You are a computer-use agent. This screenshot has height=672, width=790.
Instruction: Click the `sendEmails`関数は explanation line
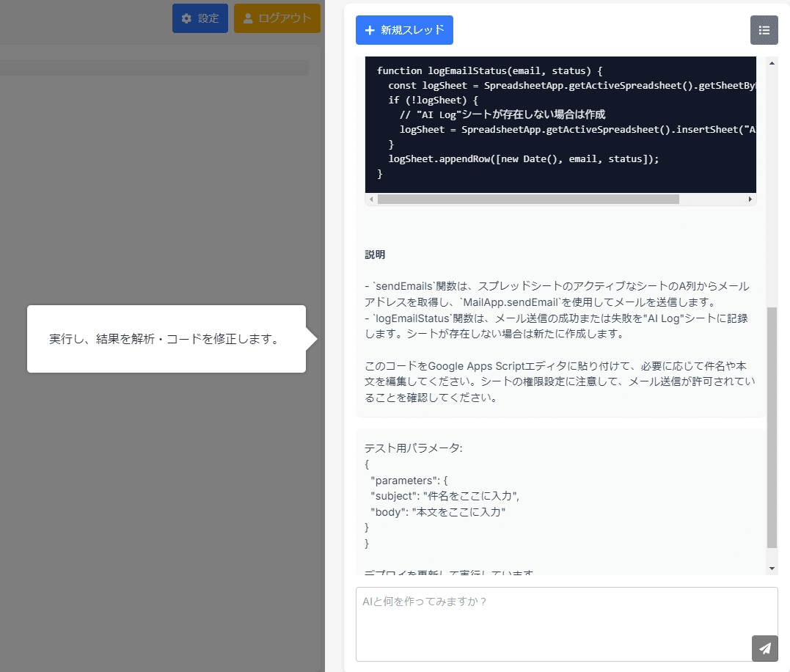[557, 294]
